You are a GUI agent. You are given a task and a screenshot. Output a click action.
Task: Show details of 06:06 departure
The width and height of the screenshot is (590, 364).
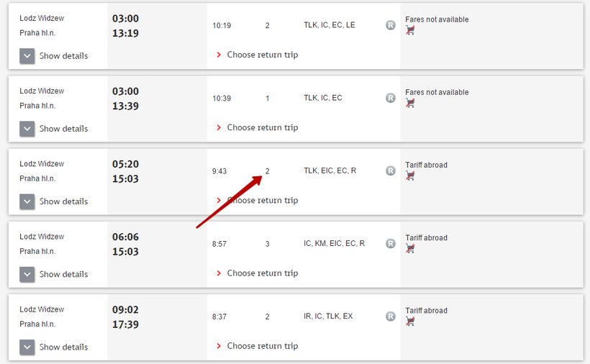(x=27, y=274)
